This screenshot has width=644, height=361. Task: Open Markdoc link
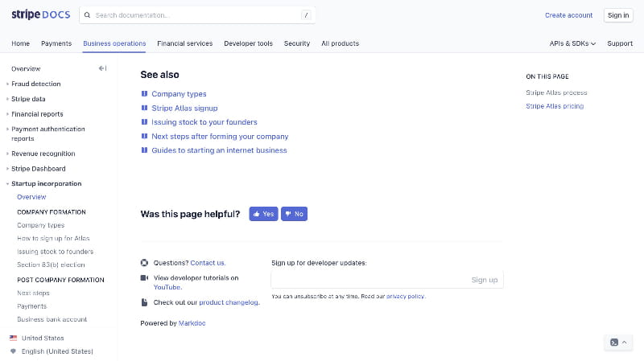click(192, 323)
